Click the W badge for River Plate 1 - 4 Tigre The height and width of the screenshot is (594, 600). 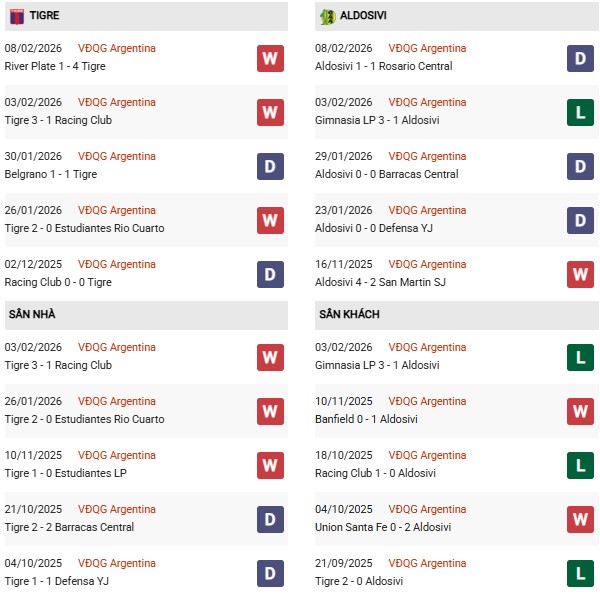click(x=270, y=58)
